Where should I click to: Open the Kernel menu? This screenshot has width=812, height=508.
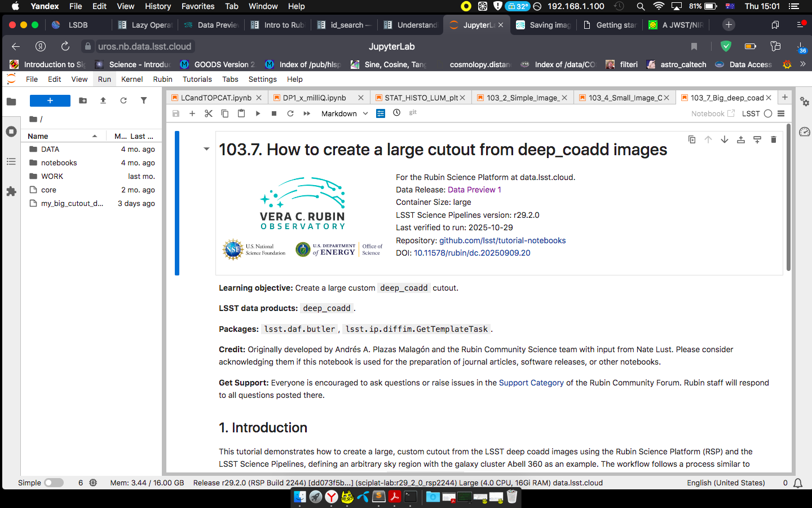[x=132, y=79]
